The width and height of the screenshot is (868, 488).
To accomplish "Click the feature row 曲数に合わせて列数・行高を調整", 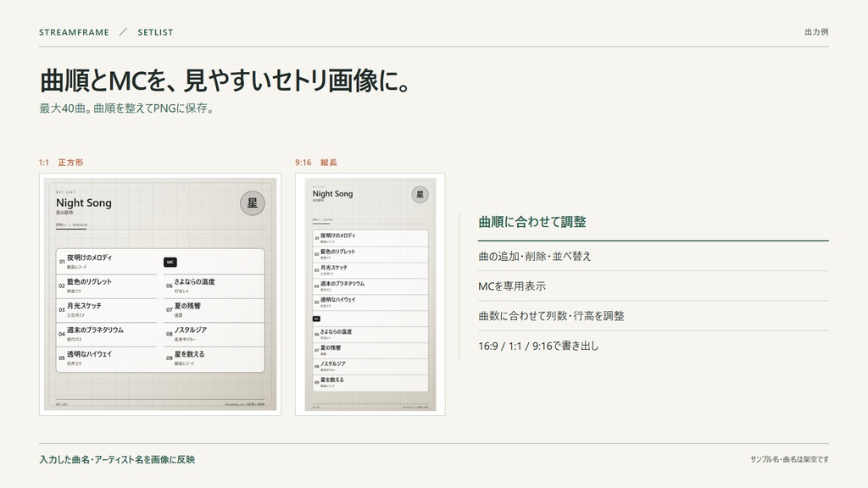I will pos(654,316).
